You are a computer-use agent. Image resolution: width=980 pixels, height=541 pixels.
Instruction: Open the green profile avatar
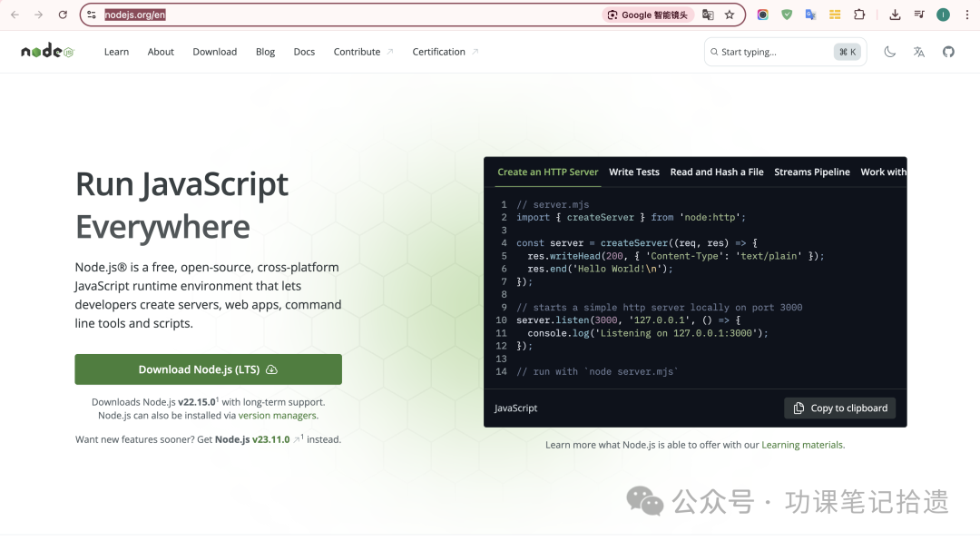943,15
